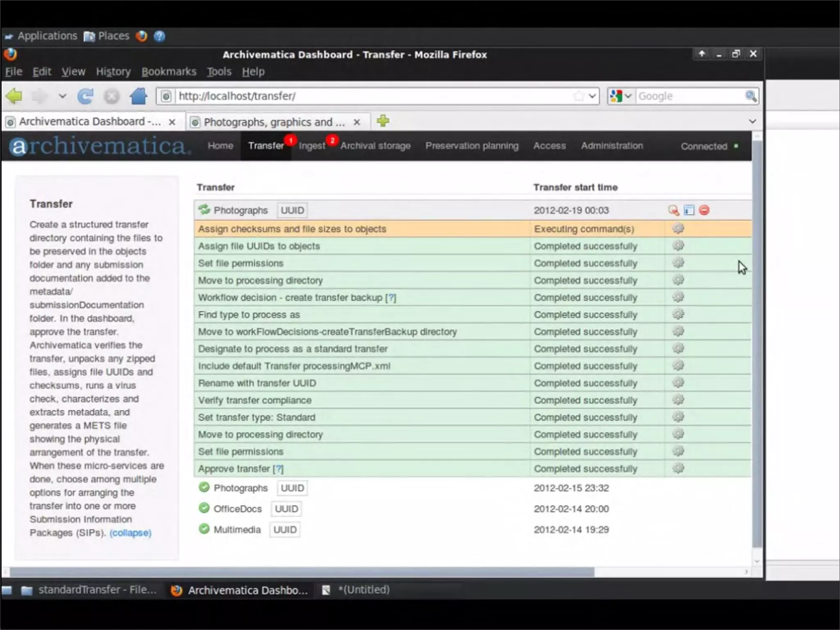Screen dimensions: 840x630
Task: Click the green back arrow button
Action: point(14,96)
